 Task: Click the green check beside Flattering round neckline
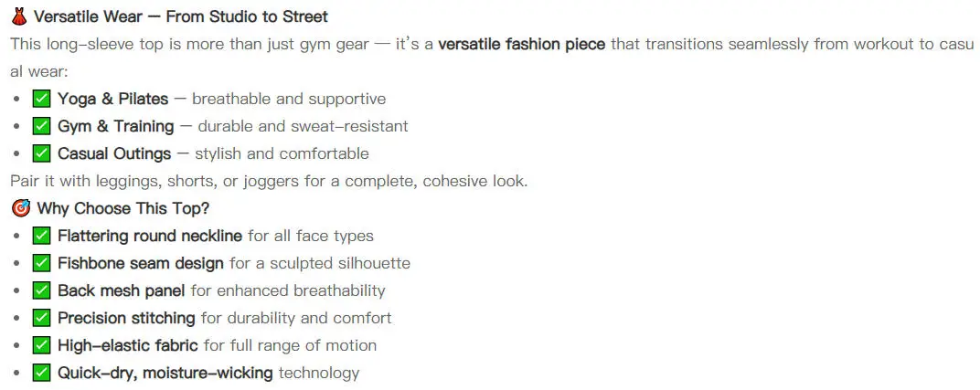(41, 236)
